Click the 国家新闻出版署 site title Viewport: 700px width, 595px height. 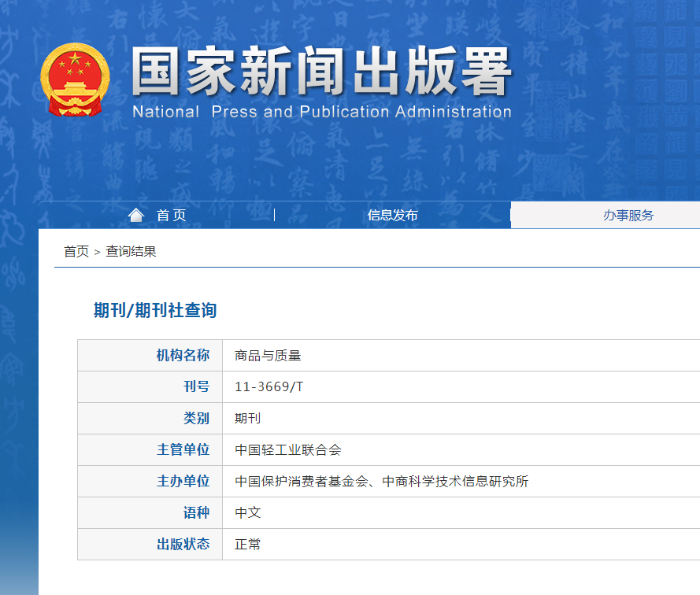tap(321, 72)
